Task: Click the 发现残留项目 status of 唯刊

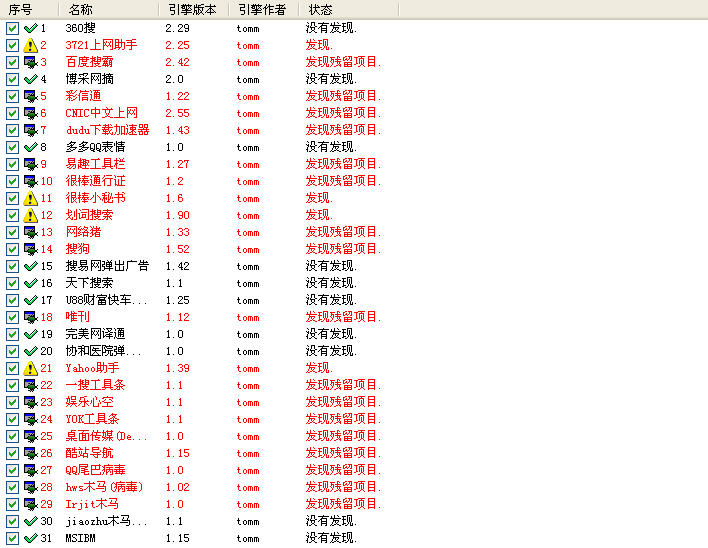Action: pos(343,317)
